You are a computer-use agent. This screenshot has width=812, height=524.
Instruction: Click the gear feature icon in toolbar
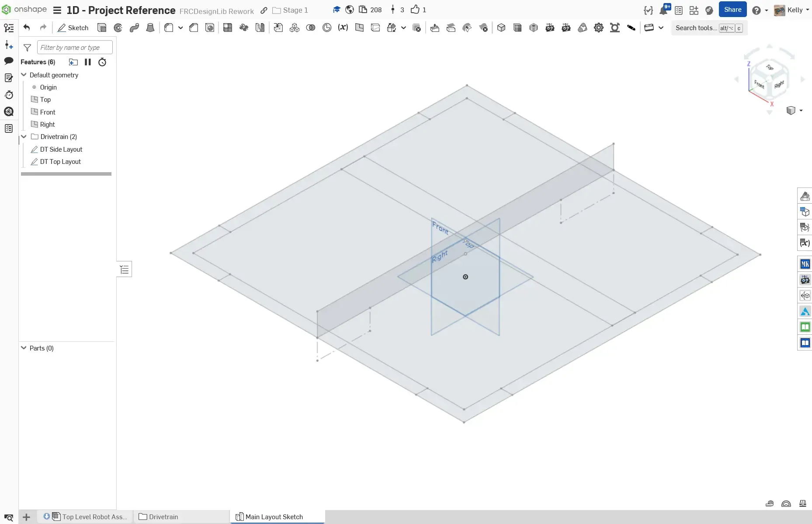(x=598, y=28)
